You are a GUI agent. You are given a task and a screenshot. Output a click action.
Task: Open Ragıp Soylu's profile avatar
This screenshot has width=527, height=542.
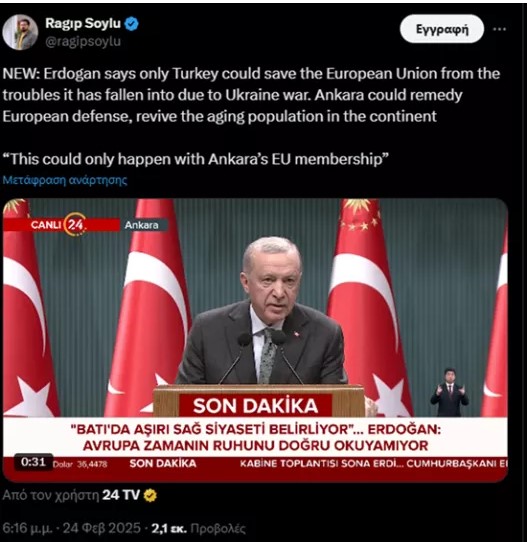click(x=20, y=32)
